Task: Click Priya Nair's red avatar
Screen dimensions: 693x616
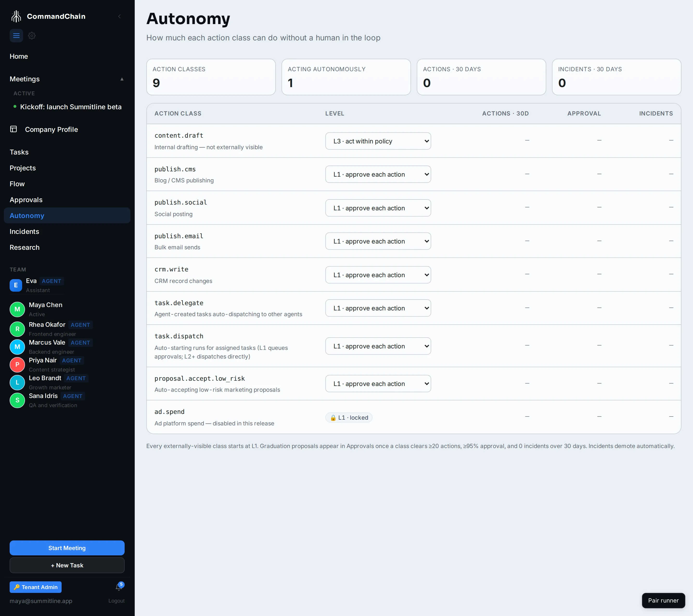Action: coord(17,365)
